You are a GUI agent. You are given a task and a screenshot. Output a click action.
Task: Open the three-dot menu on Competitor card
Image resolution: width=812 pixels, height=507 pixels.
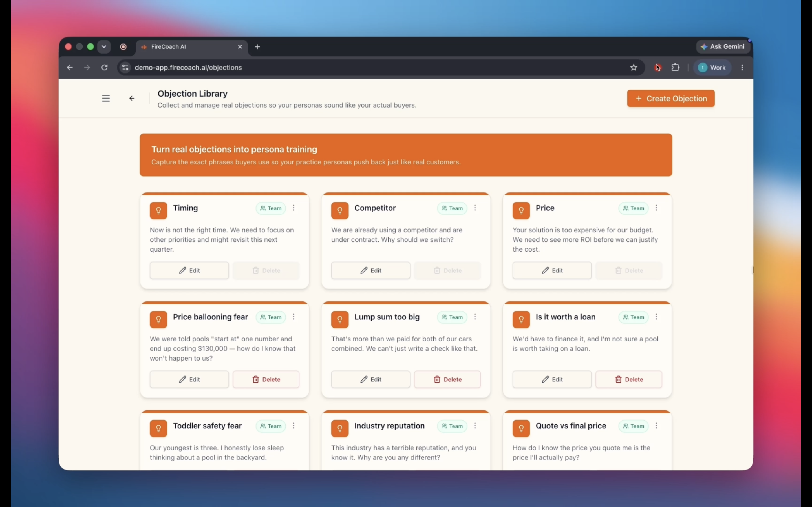point(475,208)
